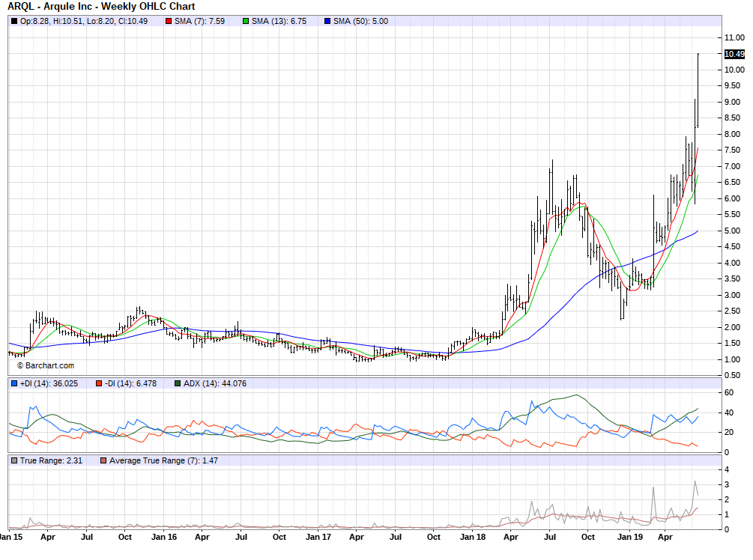Click the 11.00 price axis label

(x=734, y=37)
